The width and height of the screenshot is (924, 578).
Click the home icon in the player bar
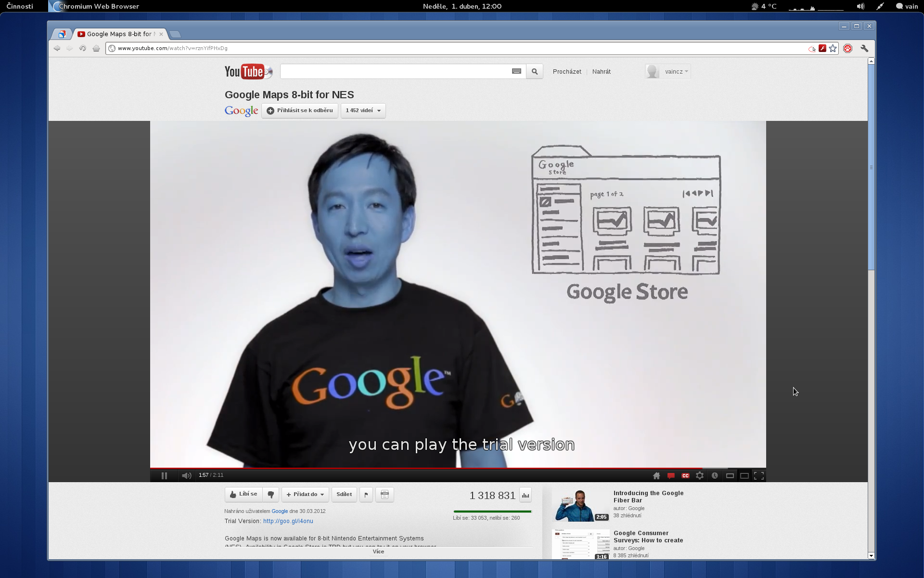(x=656, y=475)
